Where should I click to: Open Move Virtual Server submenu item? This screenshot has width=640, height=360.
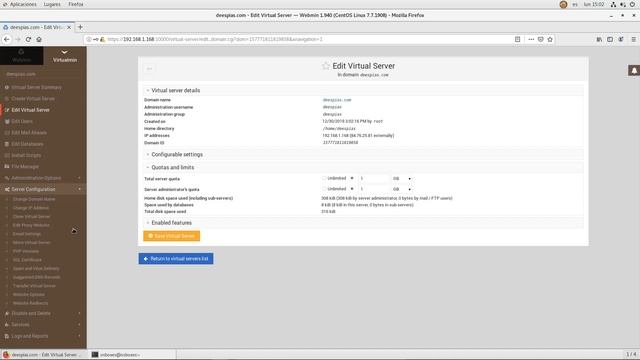coord(31,242)
